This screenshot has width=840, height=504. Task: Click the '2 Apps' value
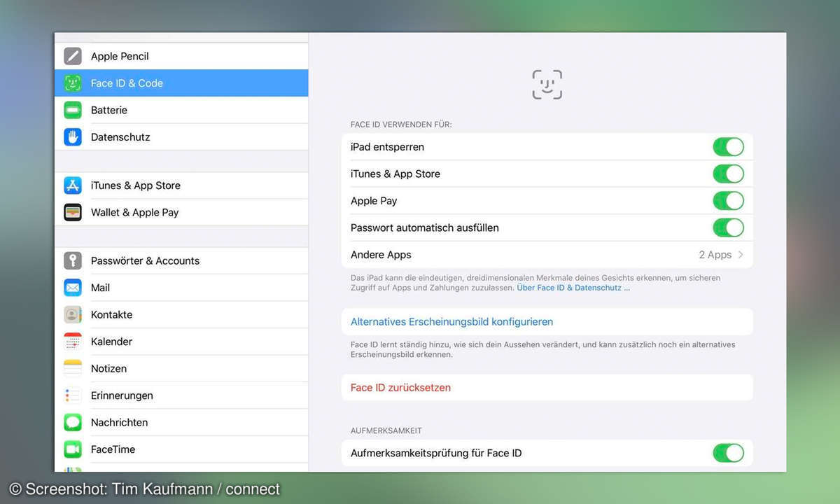point(715,255)
